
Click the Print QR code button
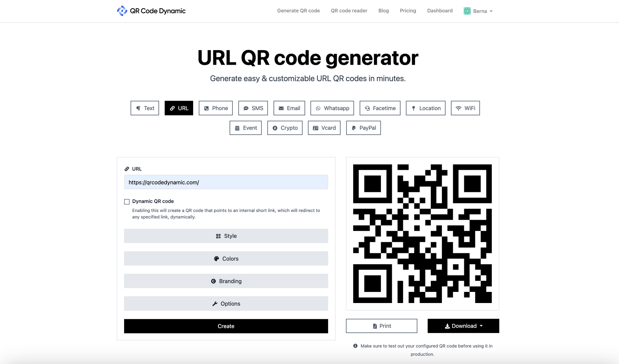[381, 326]
